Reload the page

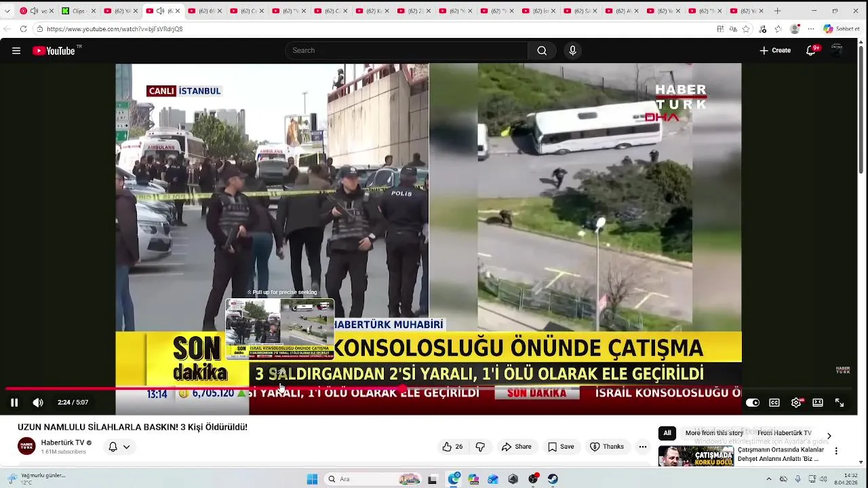tap(23, 29)
